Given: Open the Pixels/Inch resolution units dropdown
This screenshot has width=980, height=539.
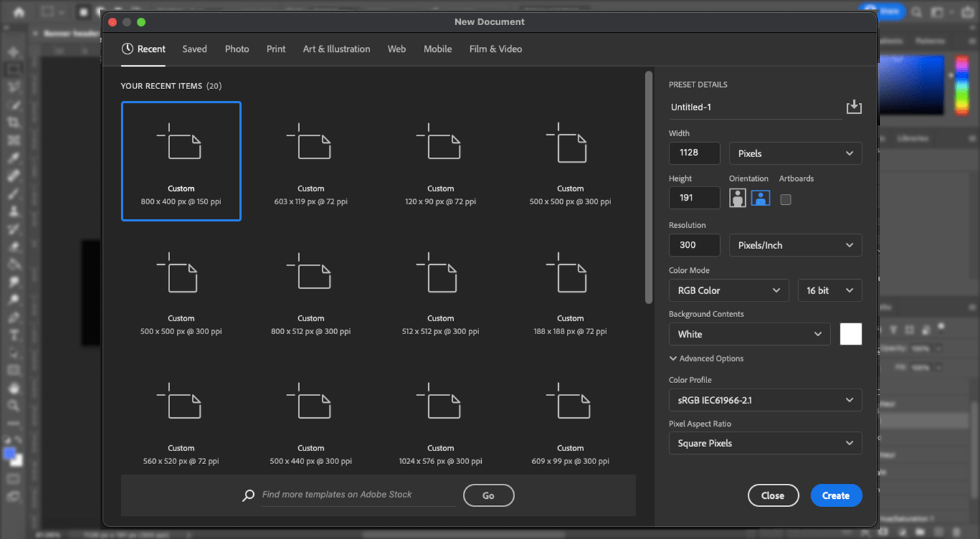Looking at the screenshot, I should [x=796, y=245].
